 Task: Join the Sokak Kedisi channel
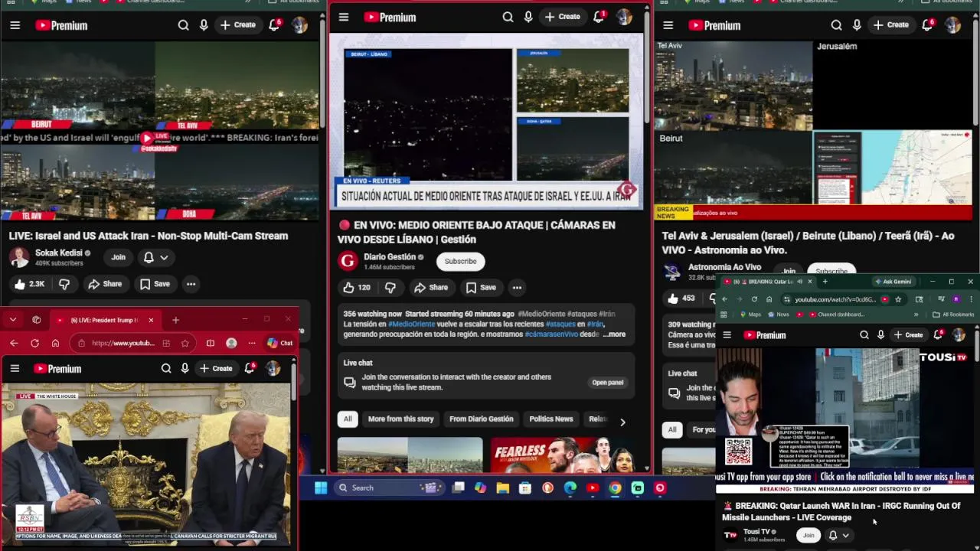point(118,257)
